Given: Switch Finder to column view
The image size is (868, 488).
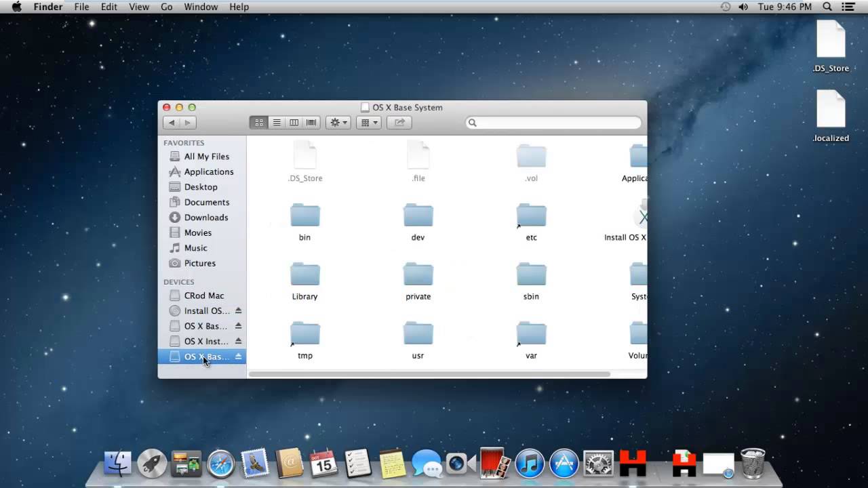Looking at the screenshot, I should 294,123.
